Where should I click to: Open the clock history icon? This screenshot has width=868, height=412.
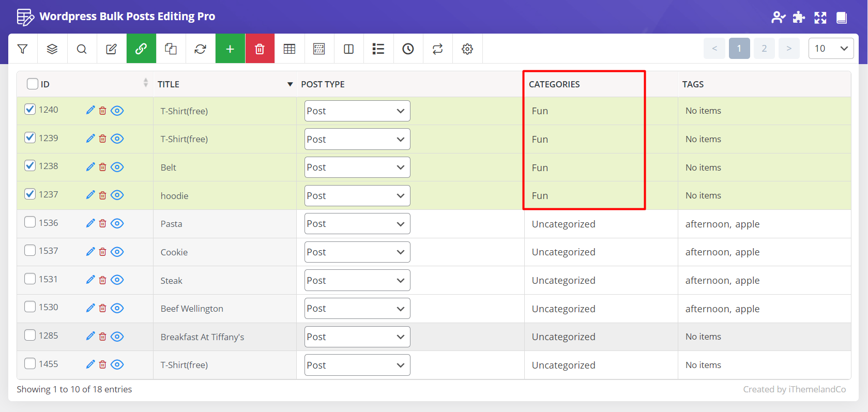(408, 49)
